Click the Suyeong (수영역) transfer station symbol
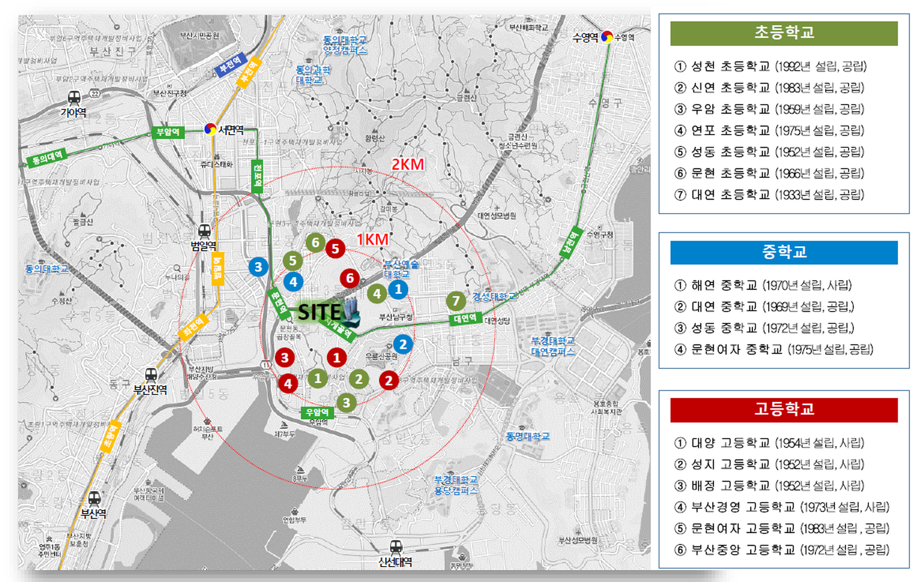924x582 pixels. (x=607, y=37)
